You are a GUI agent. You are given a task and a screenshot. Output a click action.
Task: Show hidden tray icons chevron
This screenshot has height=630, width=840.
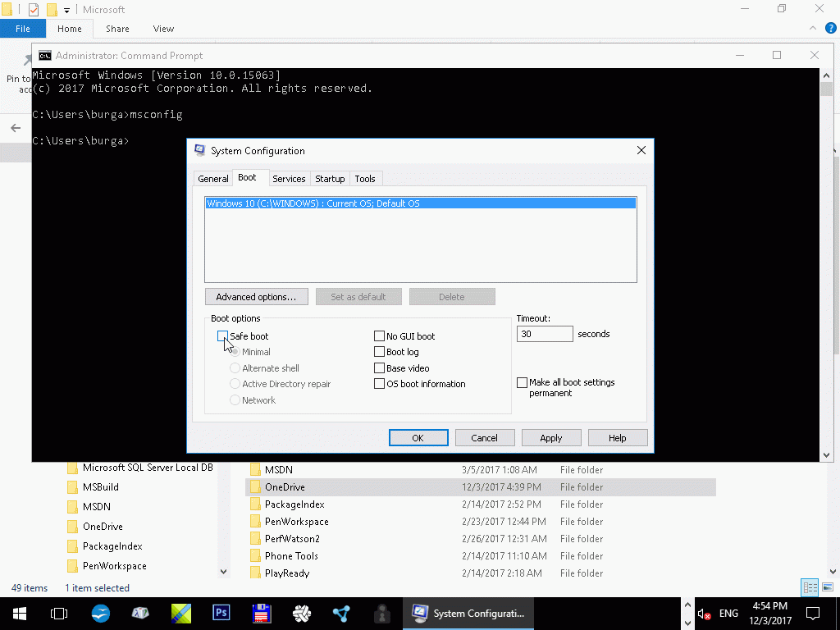688,605
